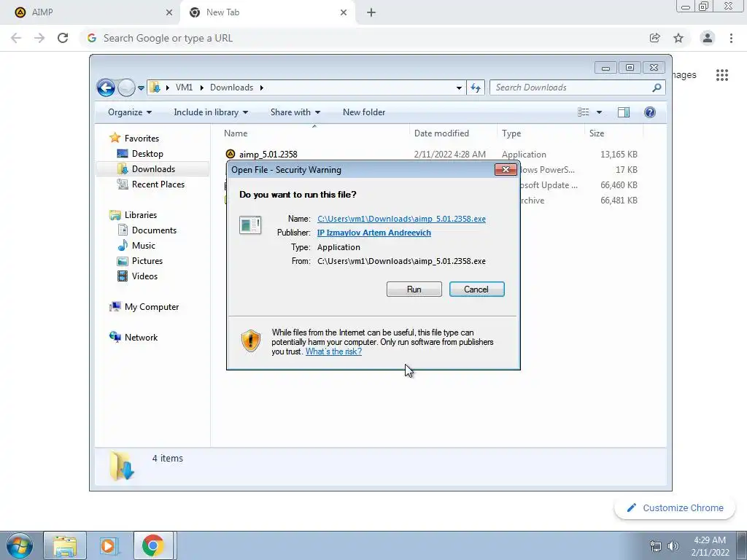The image size is (747, 560).
Task: Open the Videos library
Action: (144, 276)
